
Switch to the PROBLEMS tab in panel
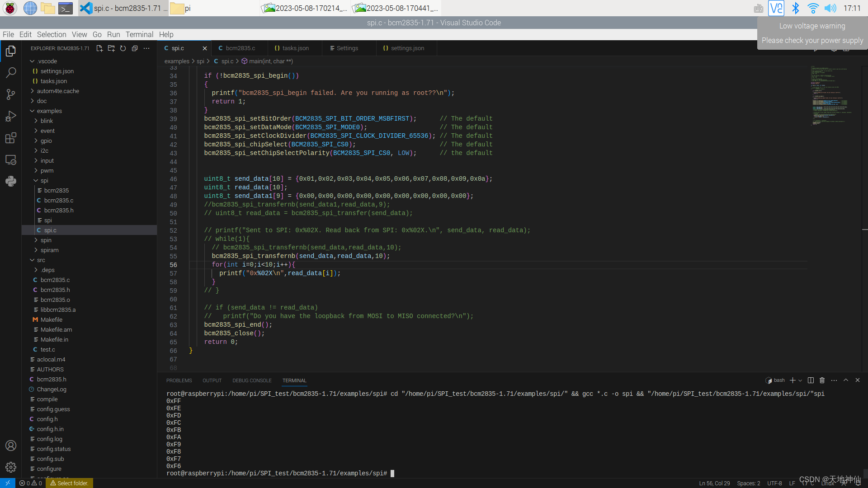click(x=179, y=380)
